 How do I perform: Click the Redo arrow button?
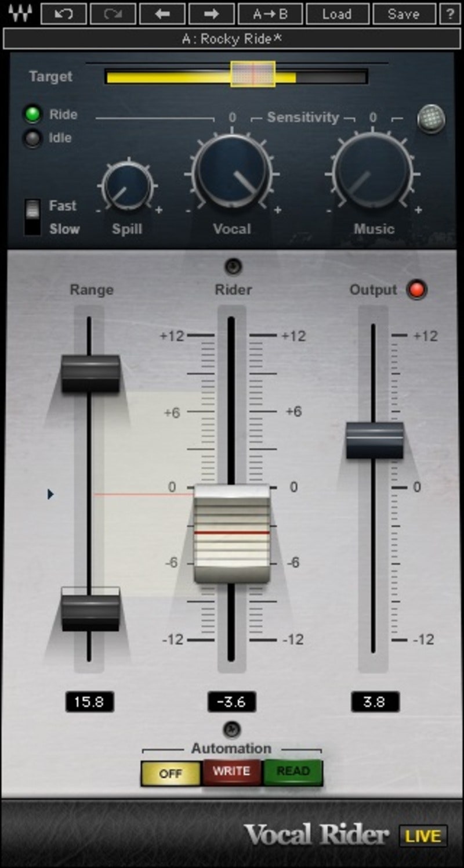(114, 13)
